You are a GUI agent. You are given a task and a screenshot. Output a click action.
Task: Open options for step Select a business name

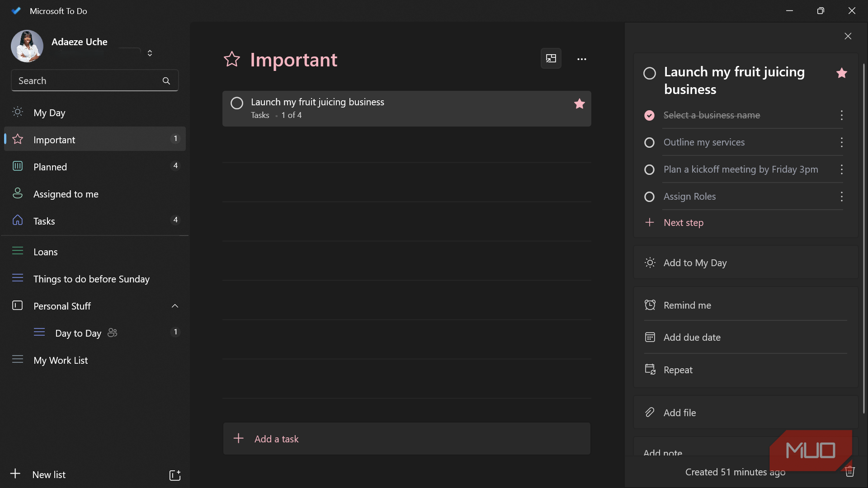point(841,115)
